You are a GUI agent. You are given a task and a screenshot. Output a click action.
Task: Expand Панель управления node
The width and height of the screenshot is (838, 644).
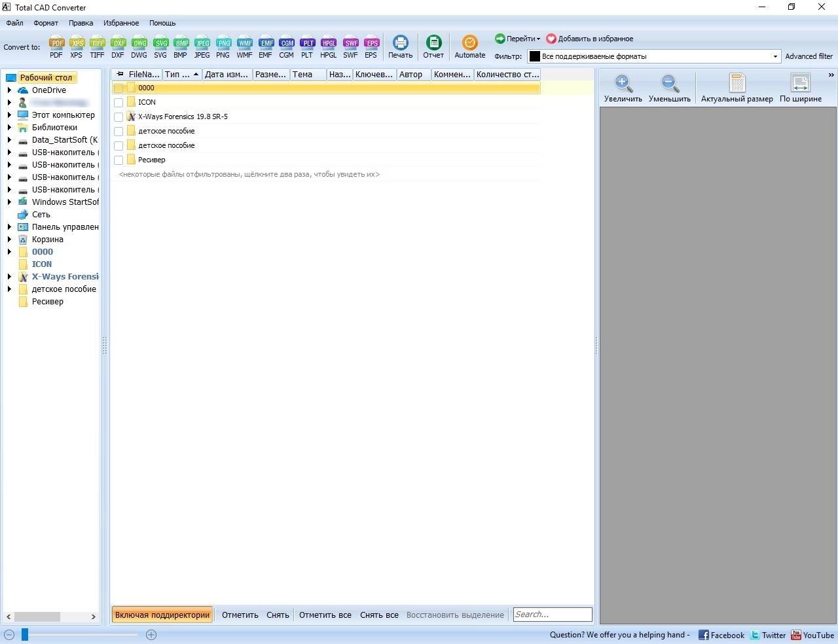(9, 227)
